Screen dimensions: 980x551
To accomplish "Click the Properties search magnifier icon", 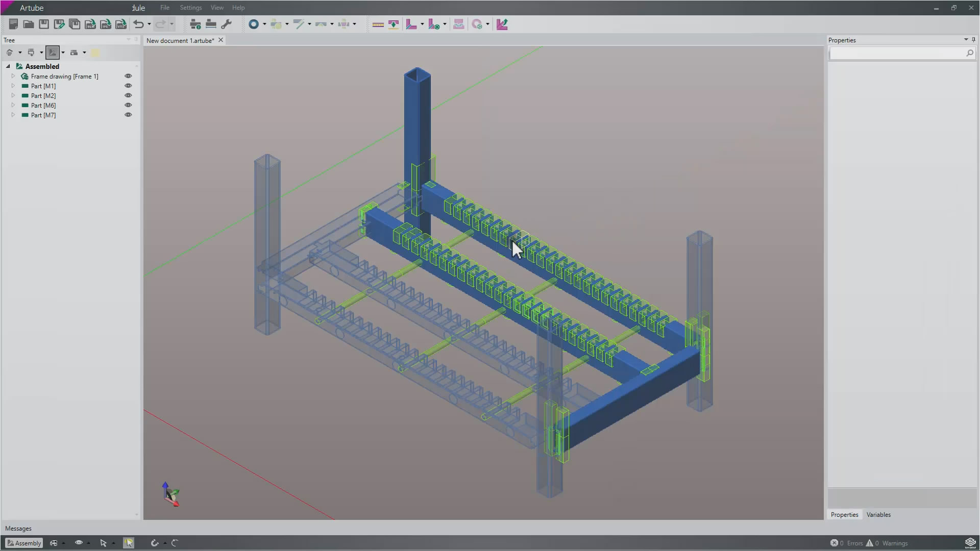I will point(970,53).
